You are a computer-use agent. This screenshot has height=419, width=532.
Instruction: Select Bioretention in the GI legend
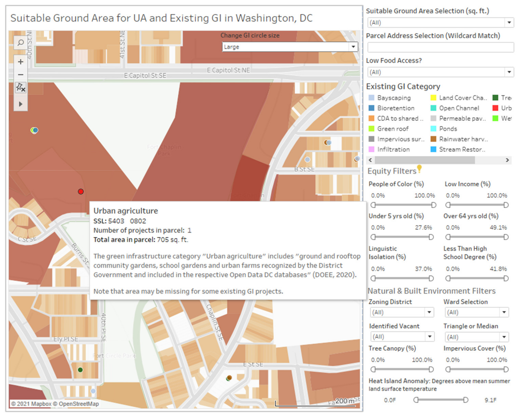395,108
